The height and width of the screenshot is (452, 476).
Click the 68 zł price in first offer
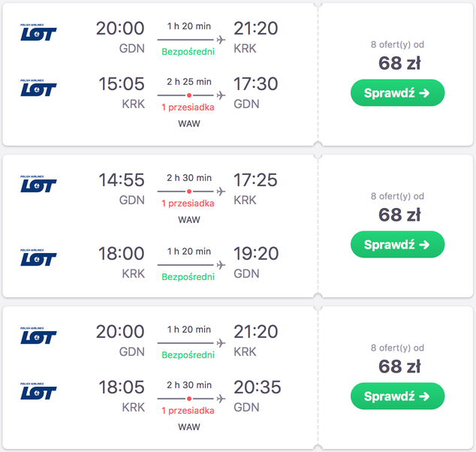(399, 63)
